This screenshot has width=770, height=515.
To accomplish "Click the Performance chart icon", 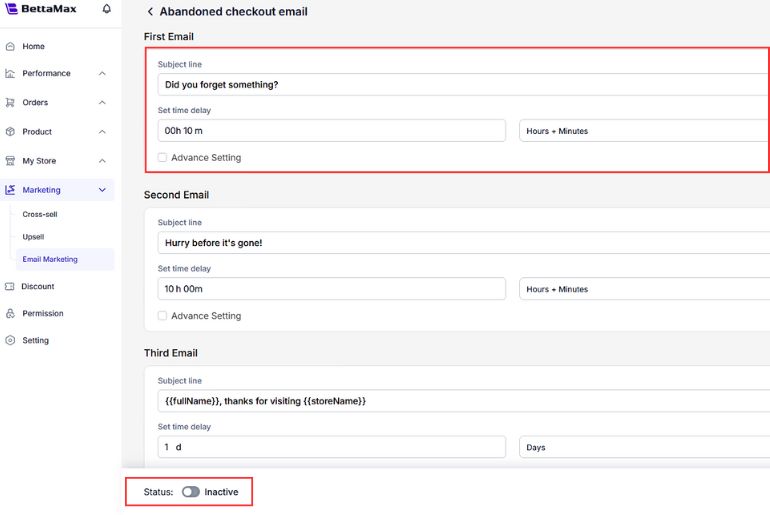I will click(x=10, y=73).
